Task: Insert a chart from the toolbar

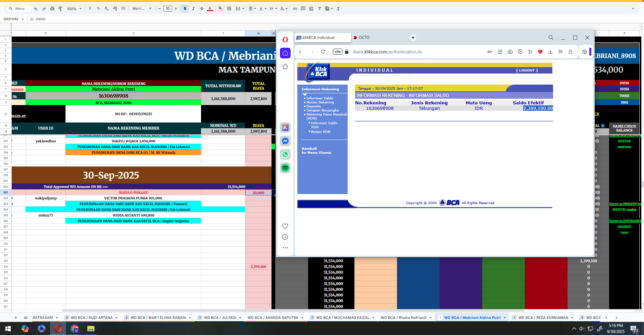Action: (311, 9)
